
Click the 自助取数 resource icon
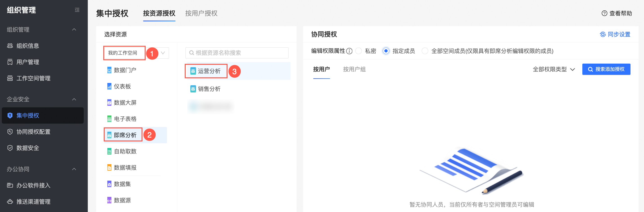109,151
